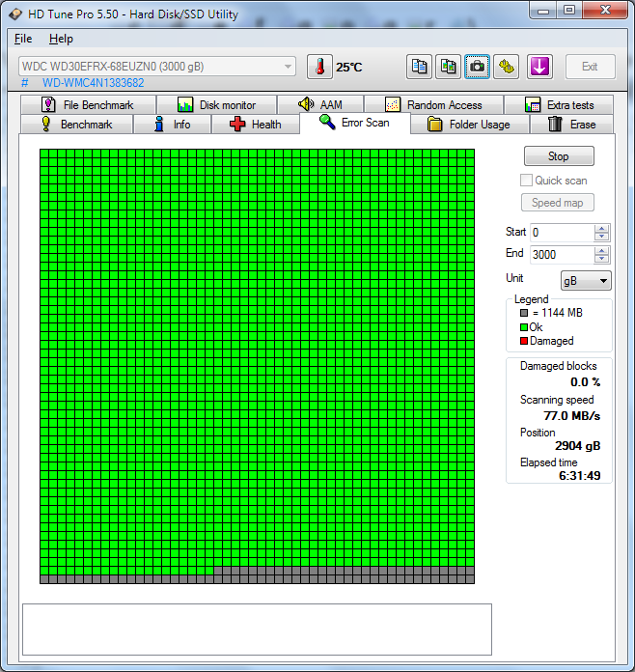Viewport: 635px width, 672px height.
Task: Click the 25°C temperature reading
Action: (348, 68)
